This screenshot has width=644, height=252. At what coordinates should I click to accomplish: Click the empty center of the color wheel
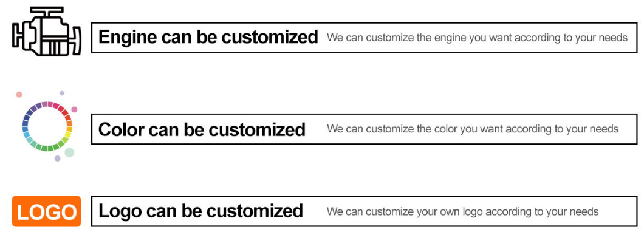[x=47, y=126]
